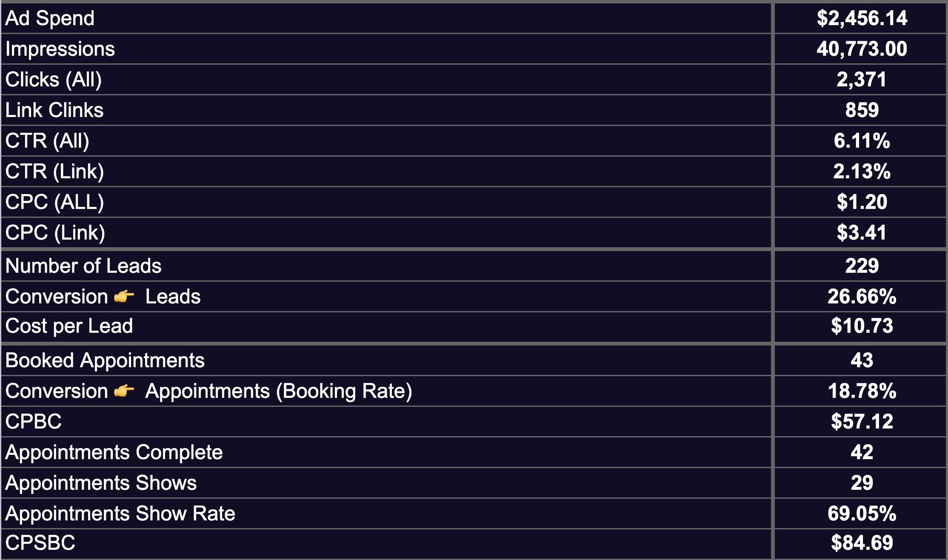
Task: Click the Booked Appointments value 43
Action: coord(862,360)
